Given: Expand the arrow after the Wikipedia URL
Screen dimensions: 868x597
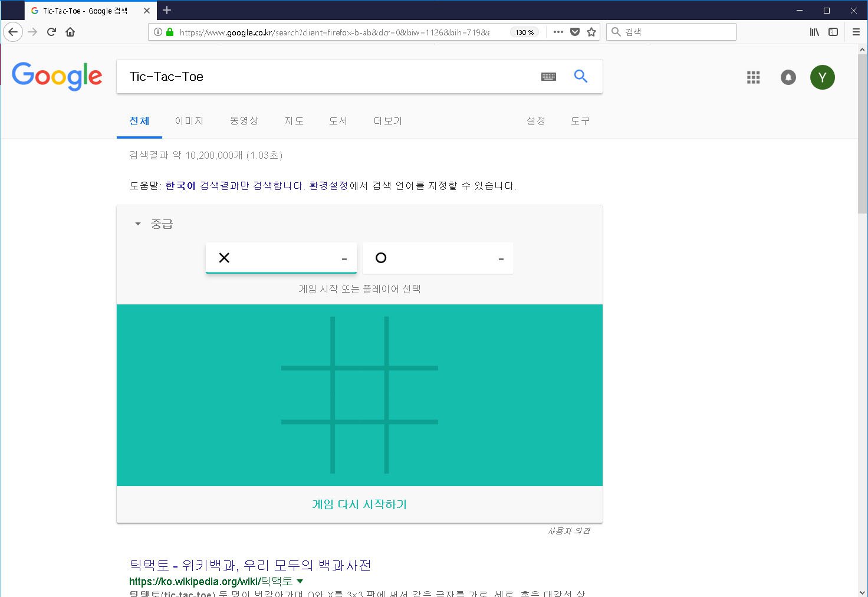Looking at the screenshot, I should (x=300, y=582).
